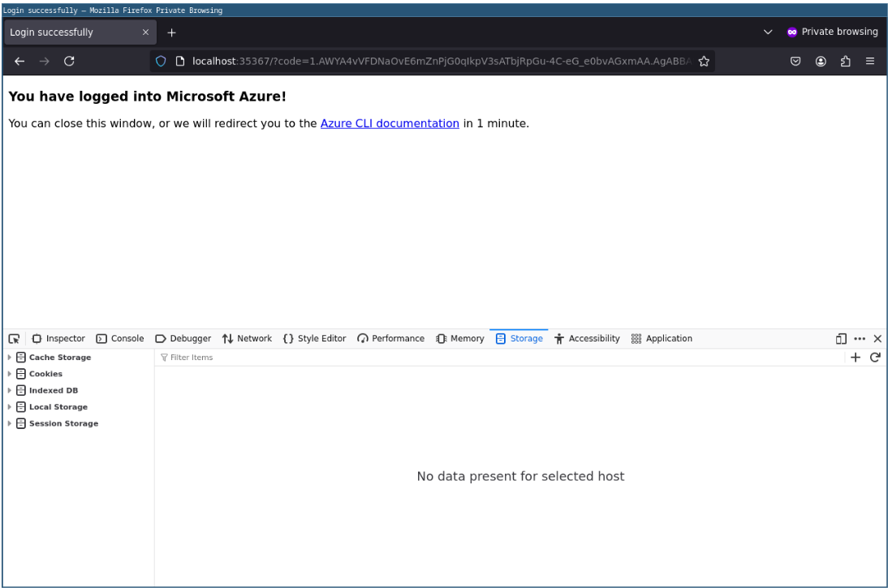Open the extensions puzzle icon
This screenshot has width=888, height=588.
click(845, 62)
